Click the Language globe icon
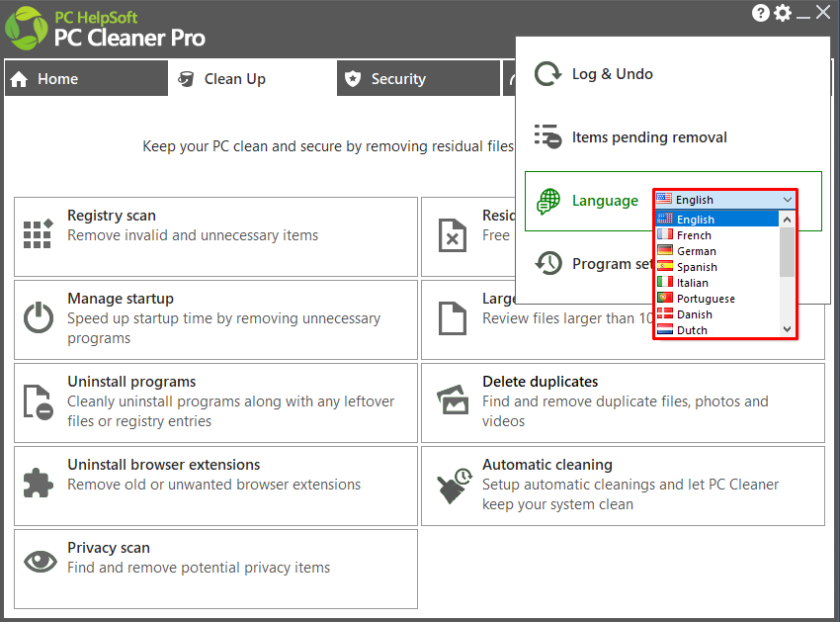The image size is (840, 622). [x=548, y=201]
